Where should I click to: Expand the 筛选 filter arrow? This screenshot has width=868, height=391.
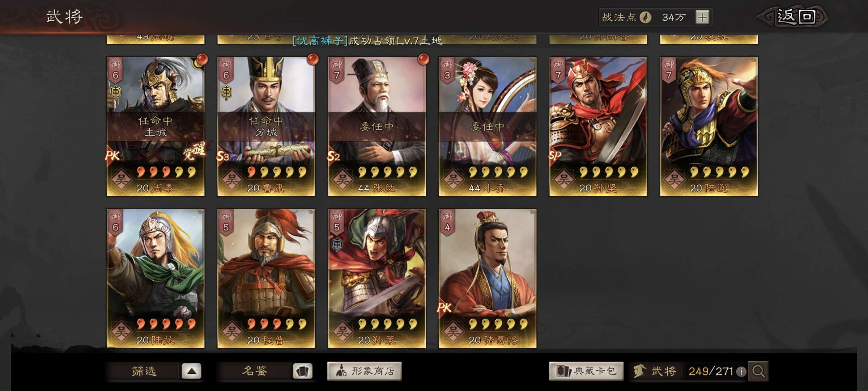coord(192,371)
